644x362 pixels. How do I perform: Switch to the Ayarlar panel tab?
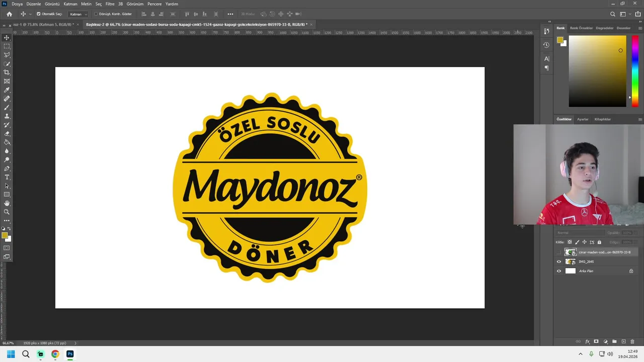[583, 119]
